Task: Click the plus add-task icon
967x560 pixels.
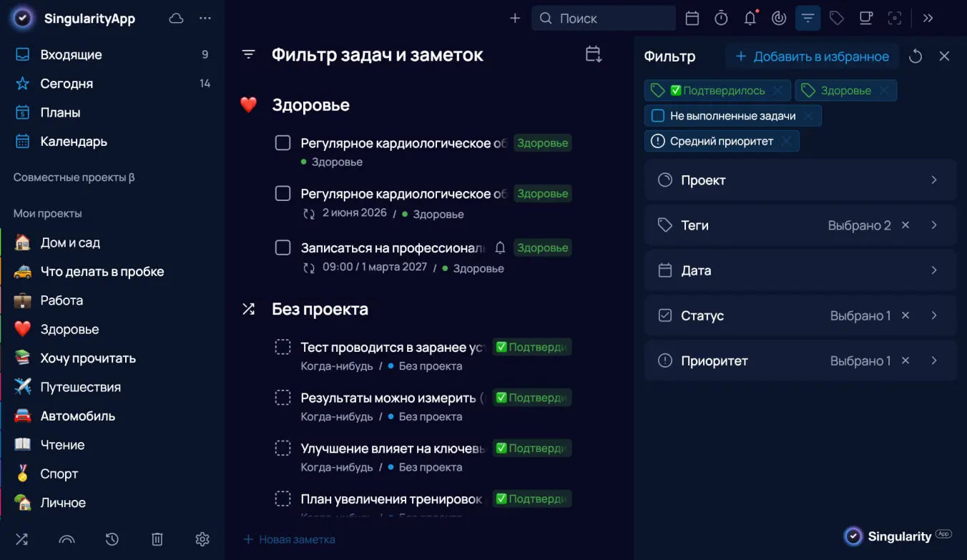Action: (x=515, y=19)
